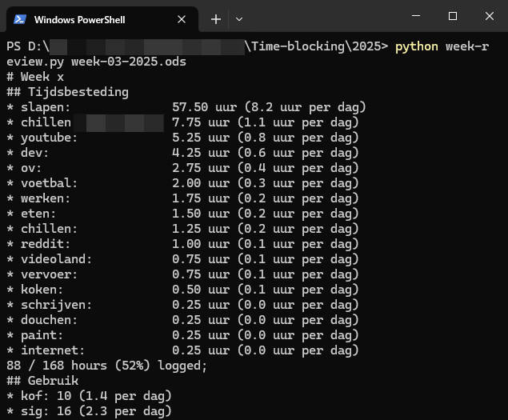Click the 'videoland:' row label

[x=56, y=259]
